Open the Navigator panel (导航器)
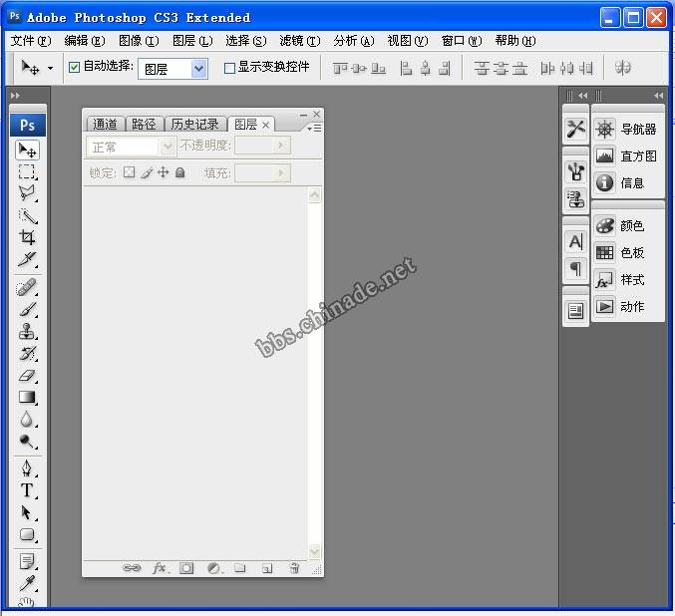 point(626,130)
